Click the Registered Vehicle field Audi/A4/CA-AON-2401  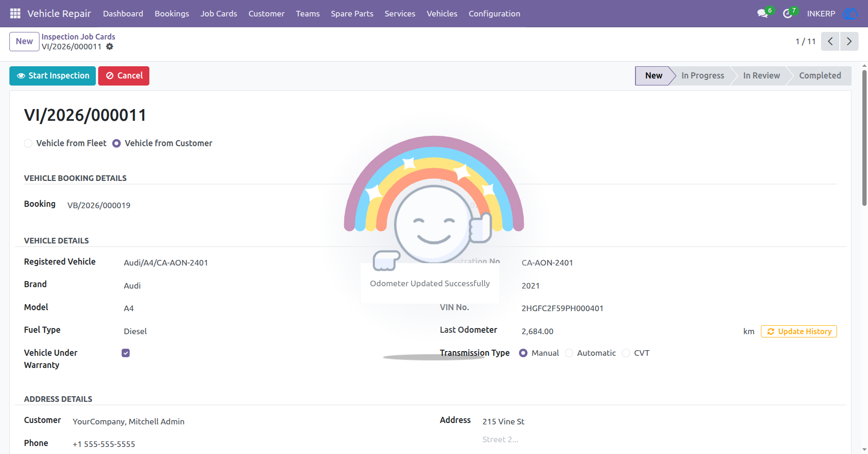(166, 263)
